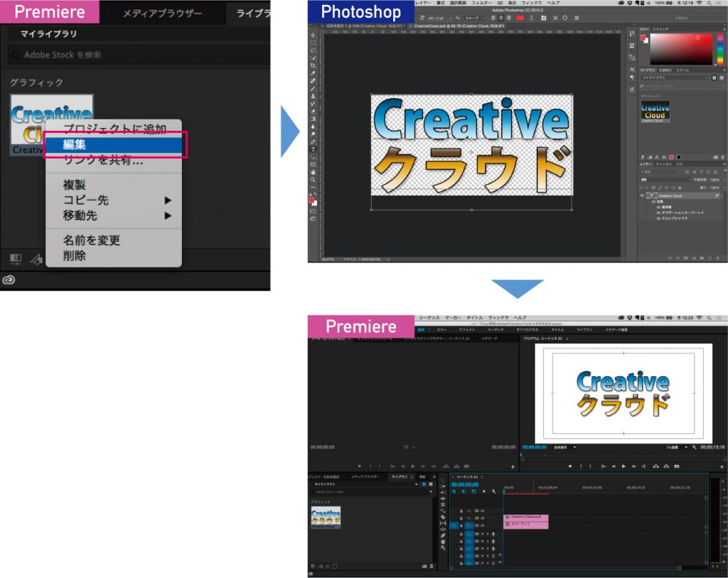This screenshot has height=578, width=728.
Task: Select Creative Cloud thumbnail in Photoshop Libraries
Action: (655, 112)
